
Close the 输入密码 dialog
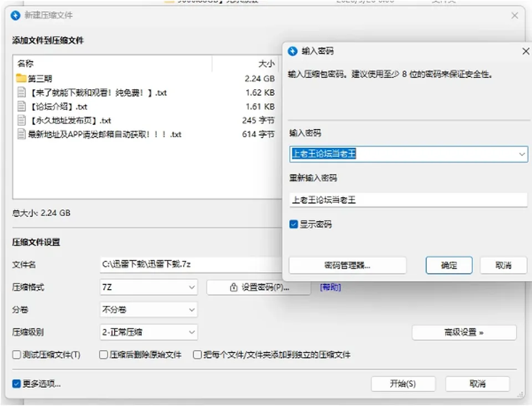click(x=525, y=51)
